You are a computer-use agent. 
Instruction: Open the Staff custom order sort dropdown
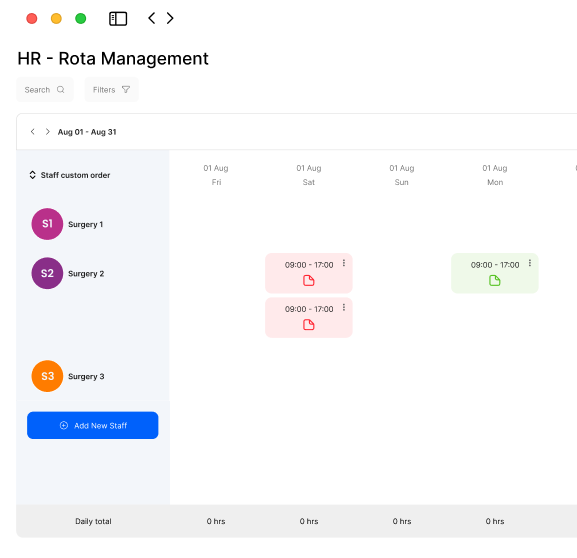(x=70, y=175)
